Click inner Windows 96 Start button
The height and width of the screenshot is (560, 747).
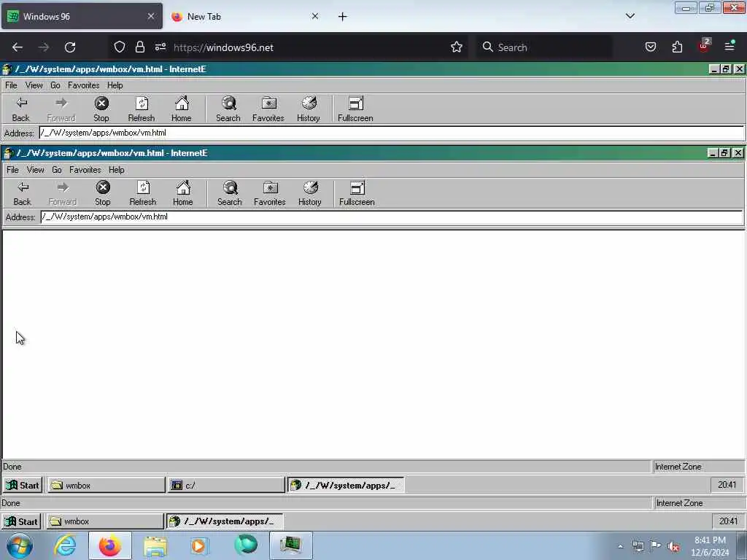23,485
